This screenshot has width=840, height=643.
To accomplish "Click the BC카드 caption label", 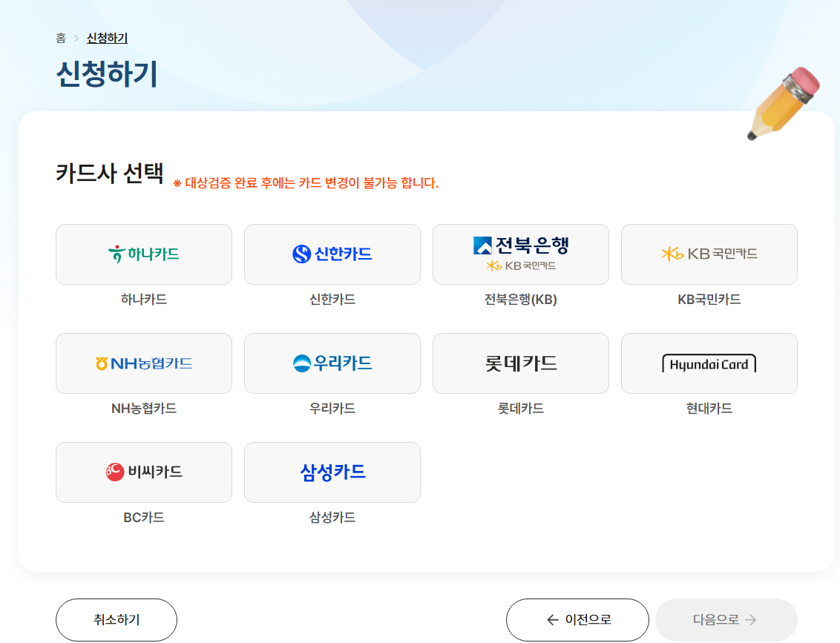I will (143, 518).
